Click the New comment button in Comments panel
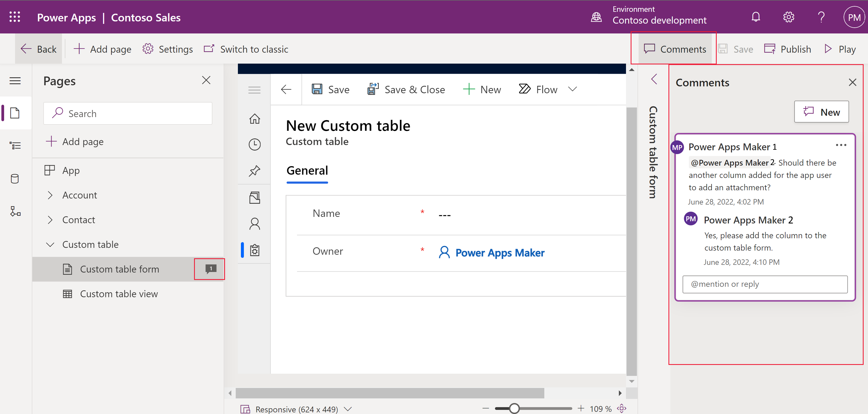868x414 pixels. click(822, 112)
